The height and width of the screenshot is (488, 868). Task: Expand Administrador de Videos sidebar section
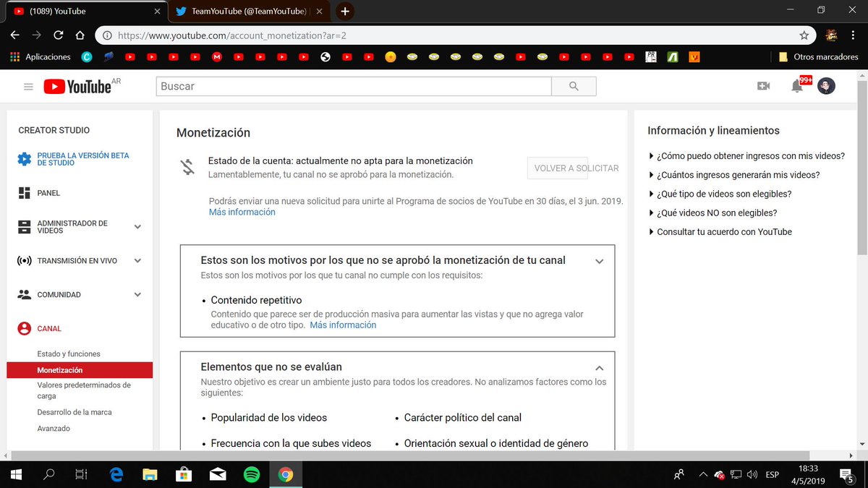pyautogui.click(x=137, y=227)
